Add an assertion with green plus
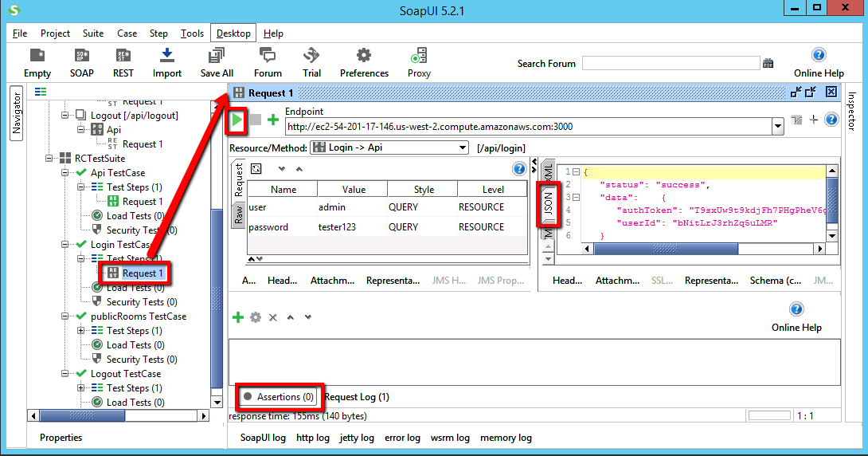868x456 pixels. [238, 317]
